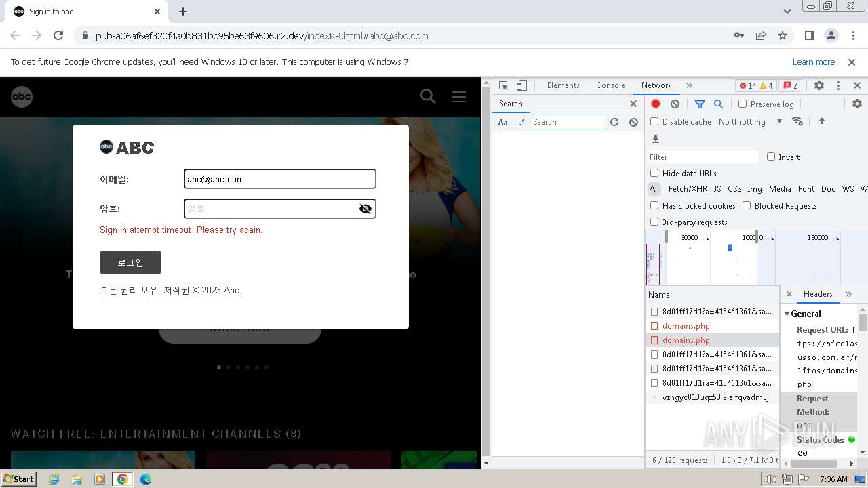Open DevTools settings gear in top bar
This screenshot has height=488, width=868.
(819, 85)
